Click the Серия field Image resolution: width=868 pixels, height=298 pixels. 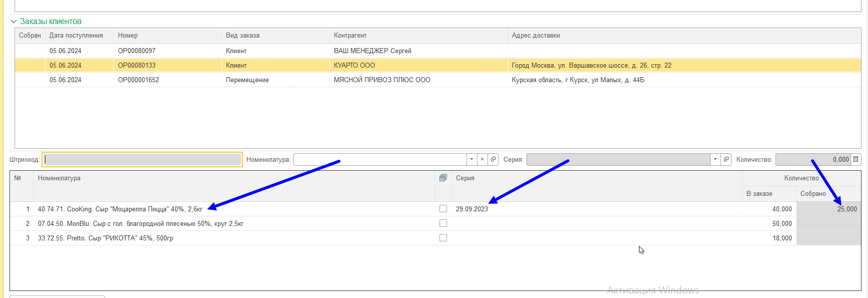point(618,159)
